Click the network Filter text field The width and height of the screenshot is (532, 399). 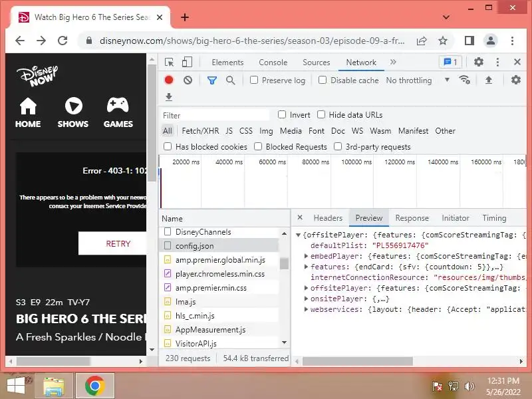[x=215, y=115]
